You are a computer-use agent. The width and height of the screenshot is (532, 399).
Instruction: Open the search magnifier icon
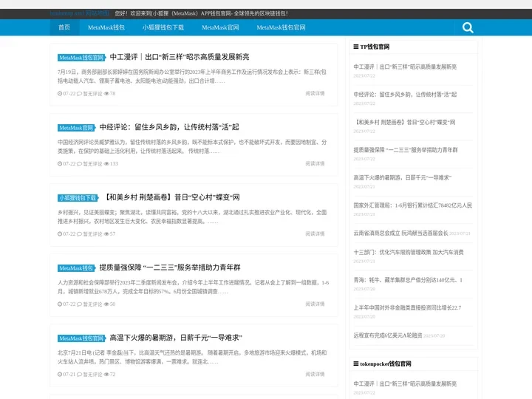(x=468, y=27)
